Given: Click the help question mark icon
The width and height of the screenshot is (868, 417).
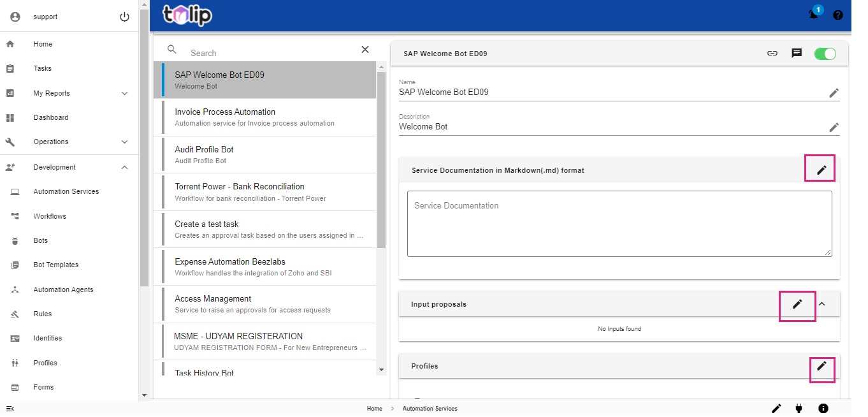Looking at the screenshot, I should click(838, 15).
